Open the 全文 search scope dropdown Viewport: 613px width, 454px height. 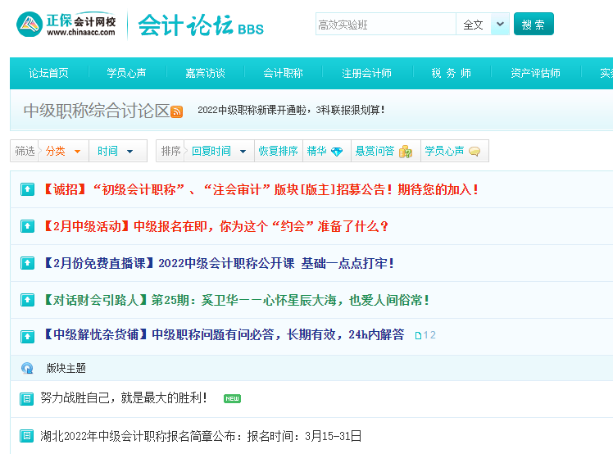[x=482, y=24]
